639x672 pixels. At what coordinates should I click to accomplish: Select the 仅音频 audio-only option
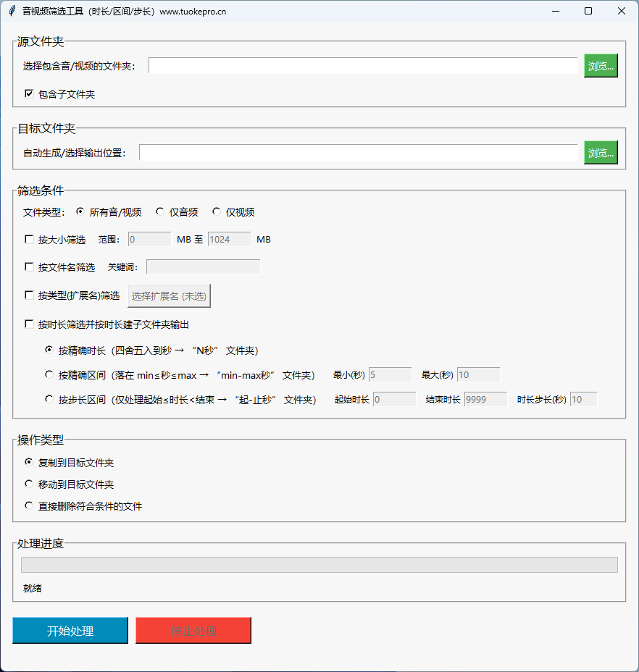[159, 211]
